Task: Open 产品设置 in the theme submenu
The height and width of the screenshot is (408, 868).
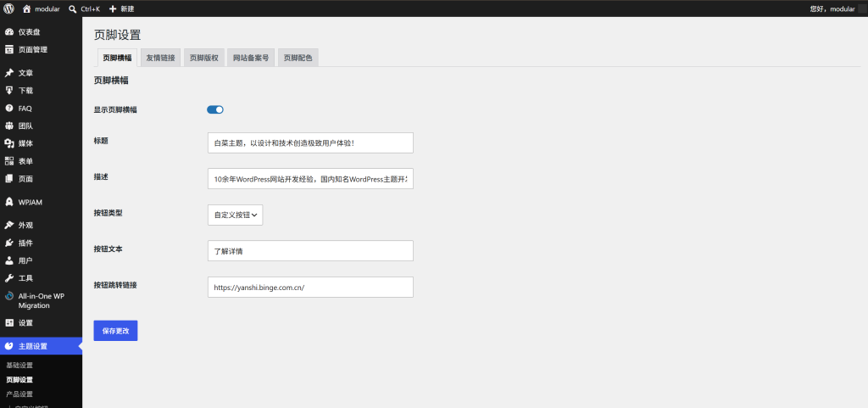Action: (x=19, y=394)
